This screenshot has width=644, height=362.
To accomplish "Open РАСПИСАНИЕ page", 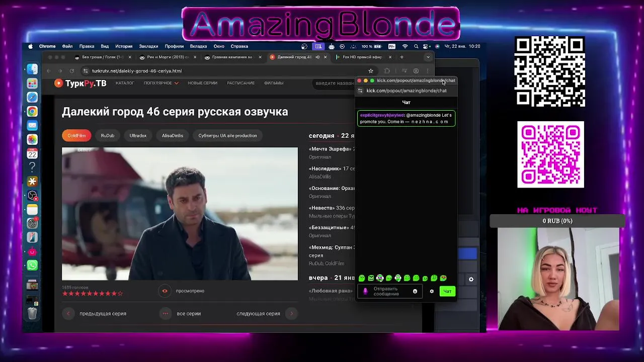I will tap(240, 83).
